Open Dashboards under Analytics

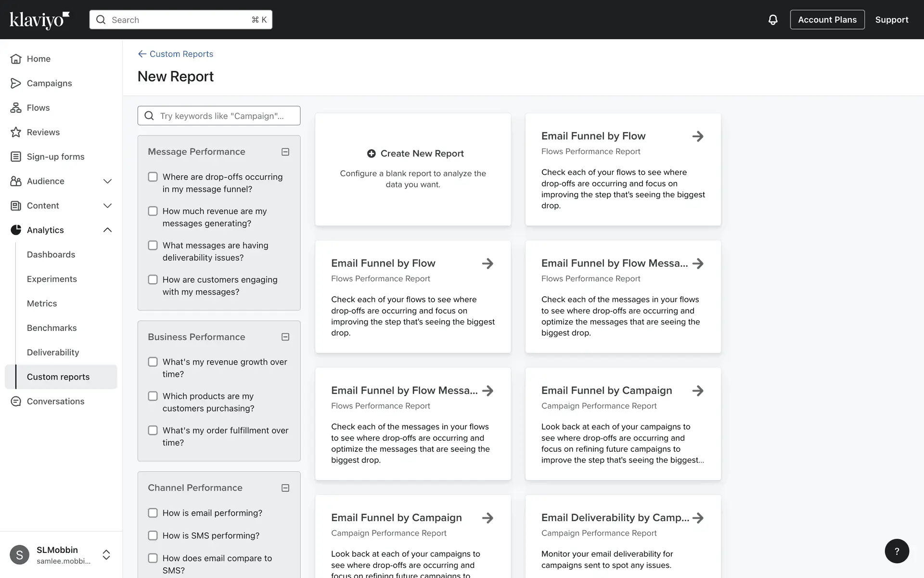[x=51, y=254]
